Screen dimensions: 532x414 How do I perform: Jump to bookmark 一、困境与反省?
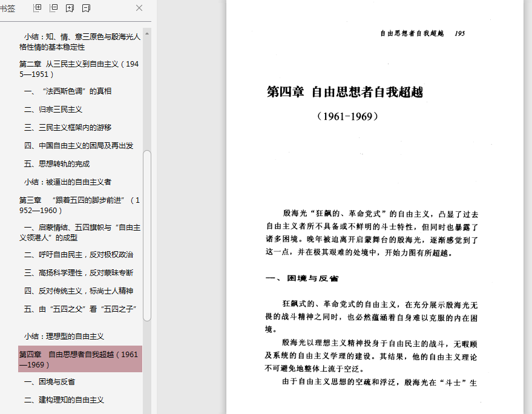50,382
